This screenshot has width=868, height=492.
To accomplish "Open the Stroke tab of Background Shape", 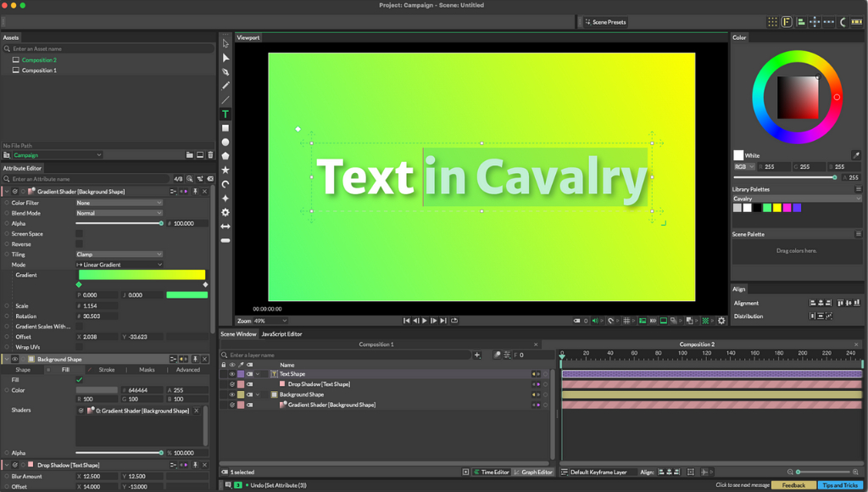I will point(106,370).
